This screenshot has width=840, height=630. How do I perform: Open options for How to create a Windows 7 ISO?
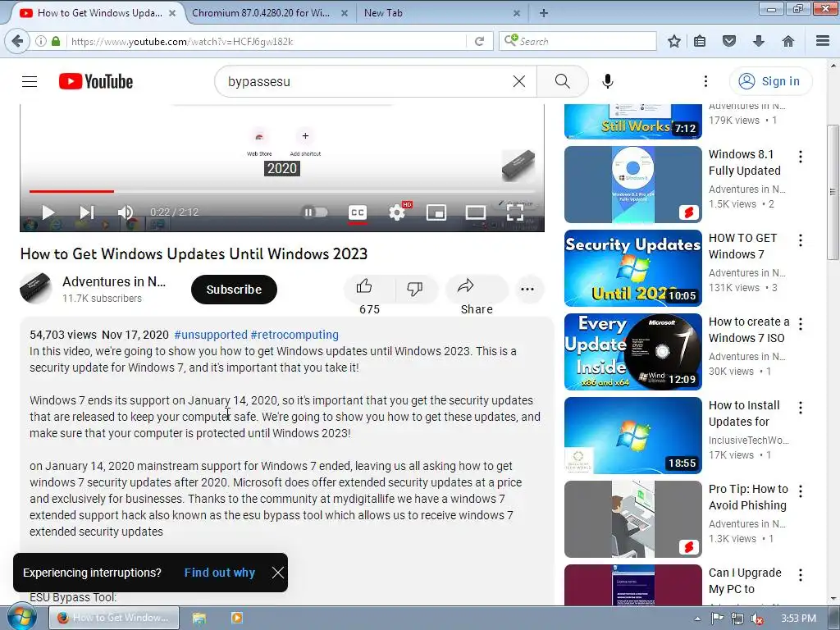801,323
